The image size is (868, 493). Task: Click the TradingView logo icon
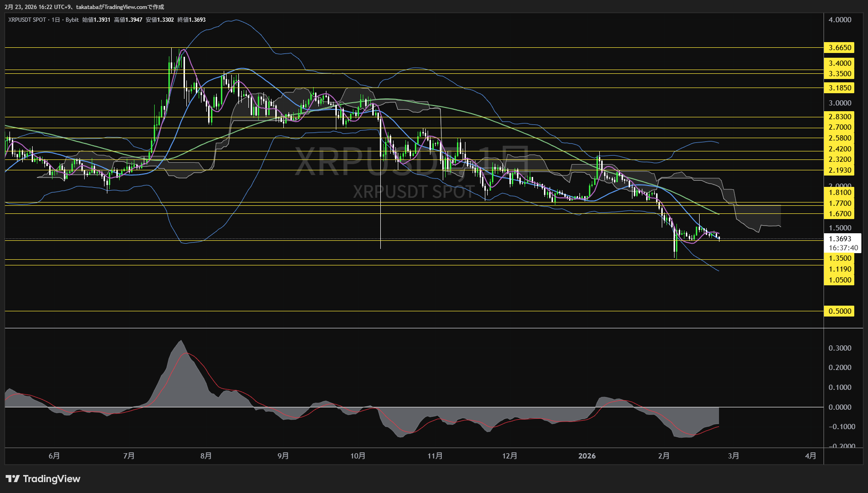point(13,479)
